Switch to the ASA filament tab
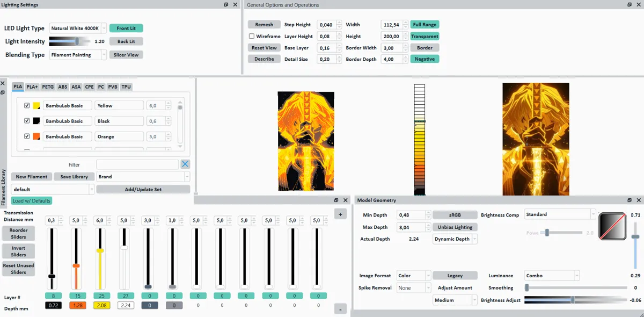The width and height of the screenshot is (644, 317). [x=76, y=87]
